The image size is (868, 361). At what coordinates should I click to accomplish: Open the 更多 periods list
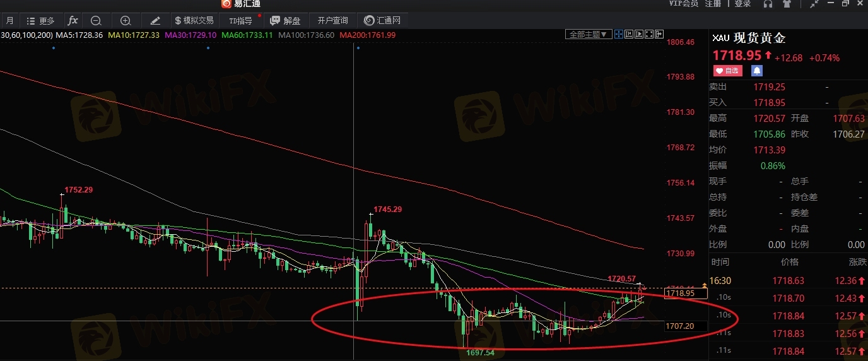(x=41, y=21)
